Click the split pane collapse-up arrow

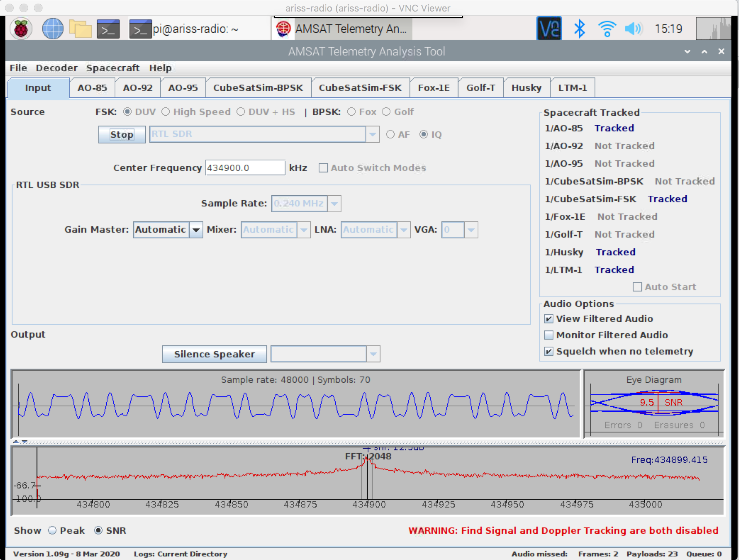16,441
